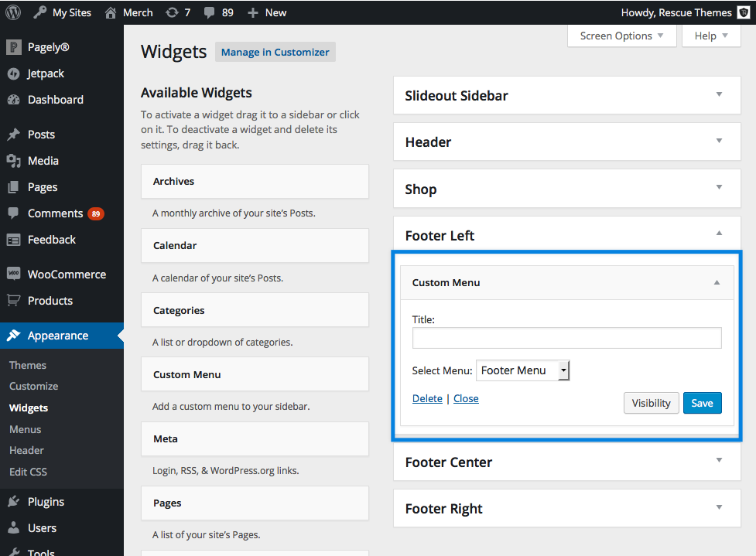The image size is (756, 556).
Task: Click the WordPress logo in admin bar
Action: (x=13, y=12)
